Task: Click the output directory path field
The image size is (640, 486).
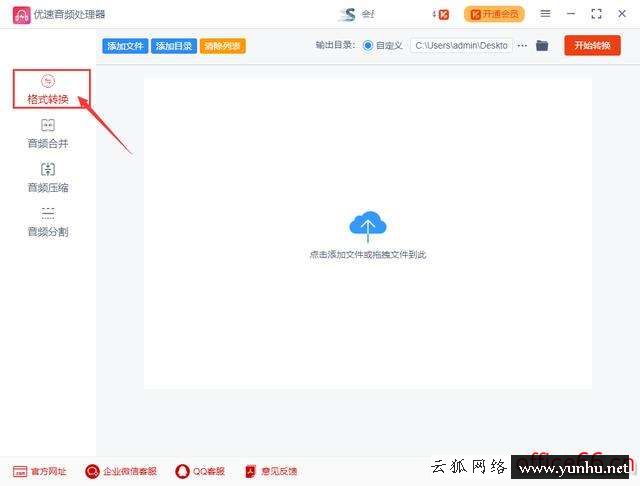Action: coord(461,46)
